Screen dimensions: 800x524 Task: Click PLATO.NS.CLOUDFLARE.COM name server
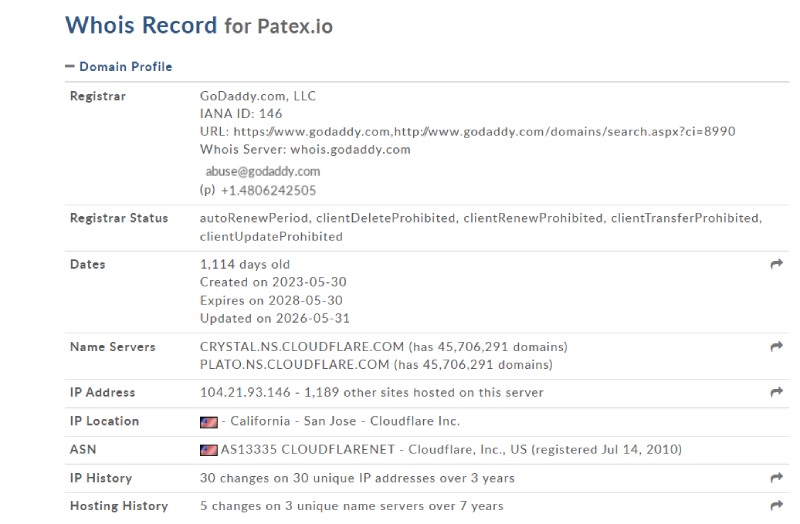tap(294, 365)
